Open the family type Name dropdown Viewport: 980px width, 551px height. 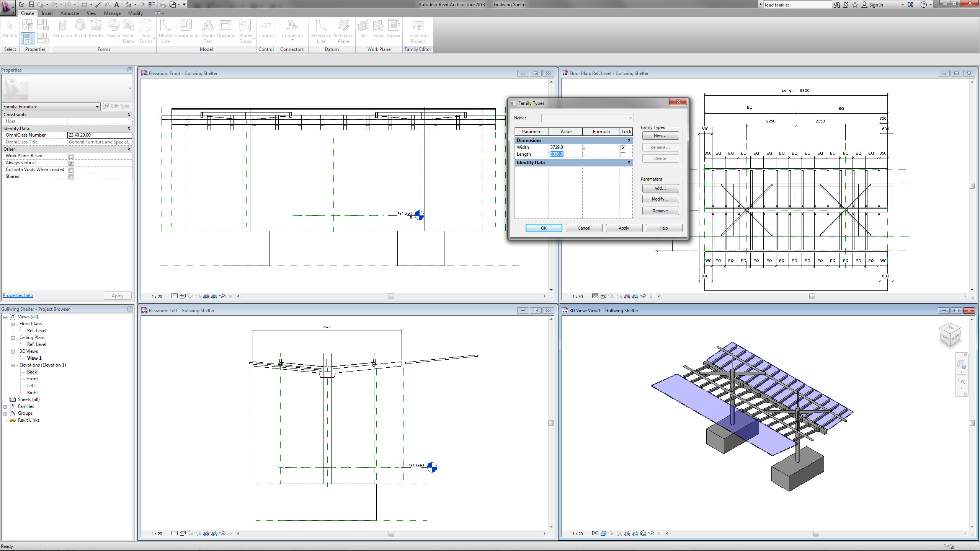point(630,118)
